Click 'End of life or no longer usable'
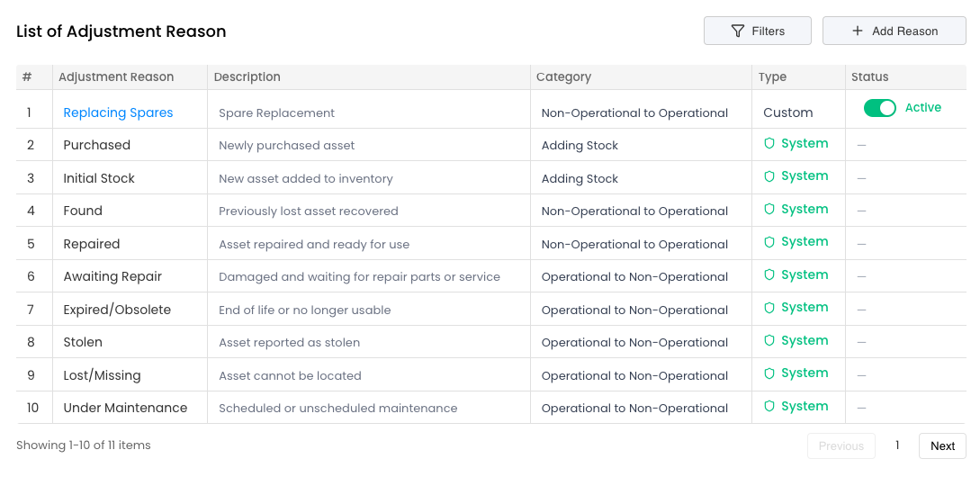980x477 pixels. (x=304, y=310)
